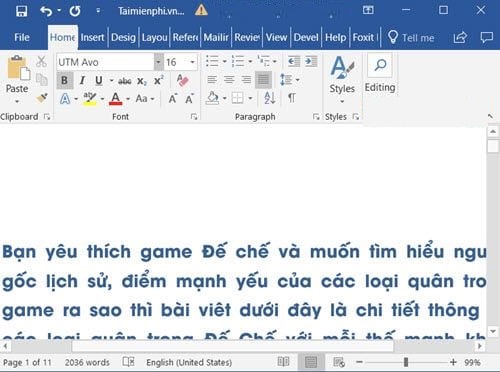This screenshot has height=372, width=500.
Task: Toggle Bold formatting
Action: pos(65,80)
